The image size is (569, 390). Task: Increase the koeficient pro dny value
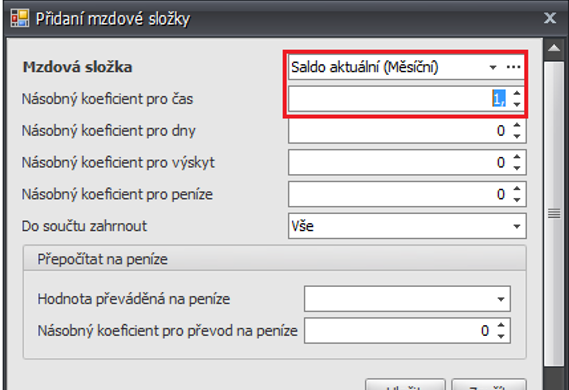tap(517, 126)
